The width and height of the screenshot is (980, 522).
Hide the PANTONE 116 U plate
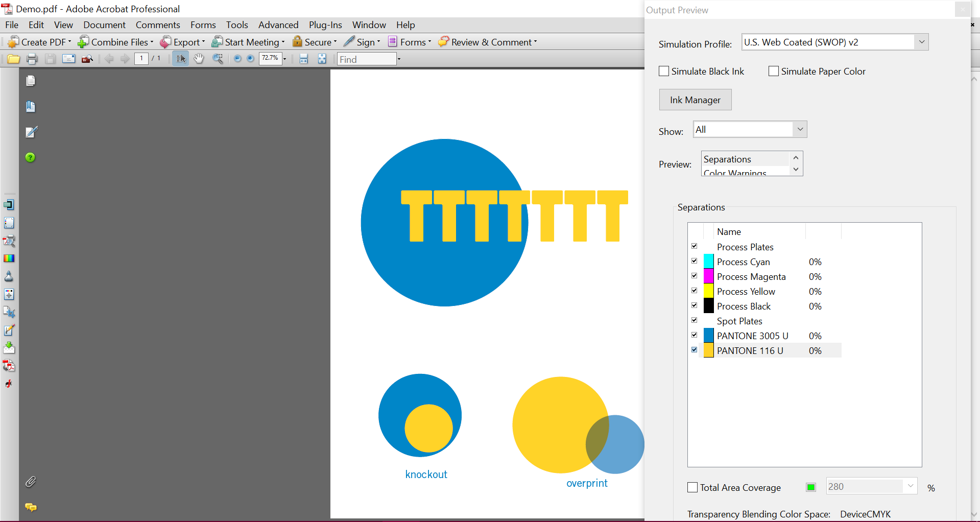point(695,350)
